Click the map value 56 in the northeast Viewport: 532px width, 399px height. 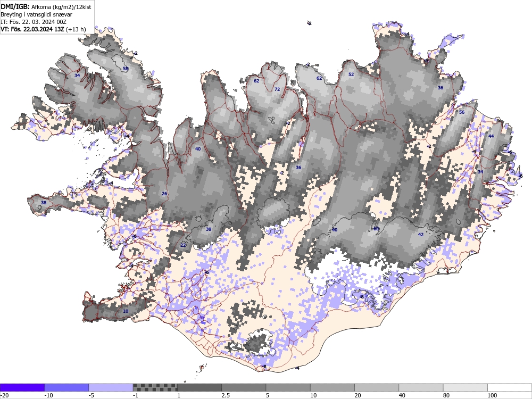click(x=462, y=112)
